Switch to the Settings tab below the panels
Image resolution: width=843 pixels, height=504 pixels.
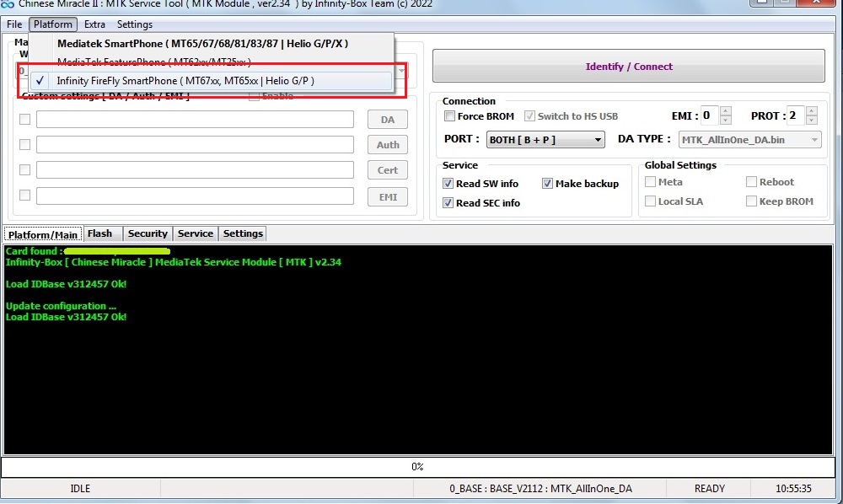click(243, 233)
